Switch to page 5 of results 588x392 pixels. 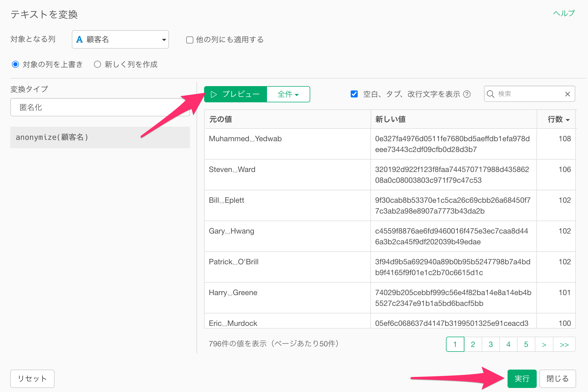[x=526, y=344]
